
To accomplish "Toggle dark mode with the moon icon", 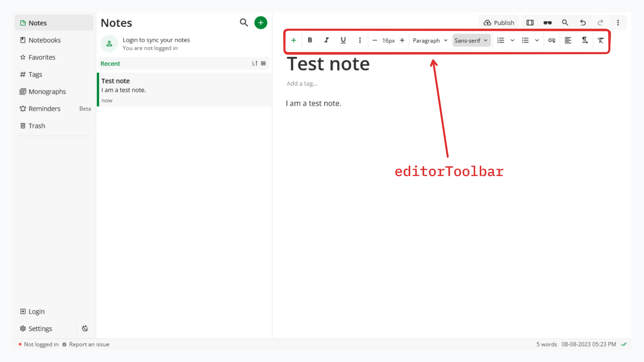I will [x=85, y=328].
